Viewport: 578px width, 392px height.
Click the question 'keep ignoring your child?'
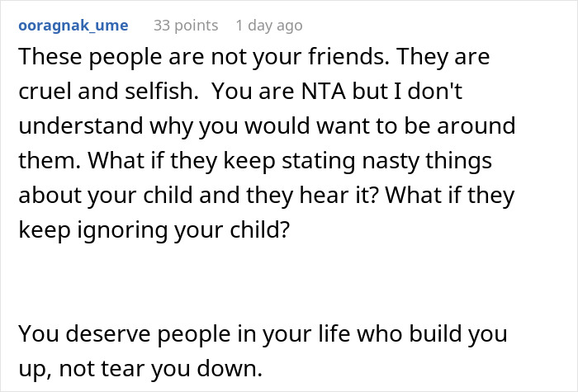click(x=154, y=230)
